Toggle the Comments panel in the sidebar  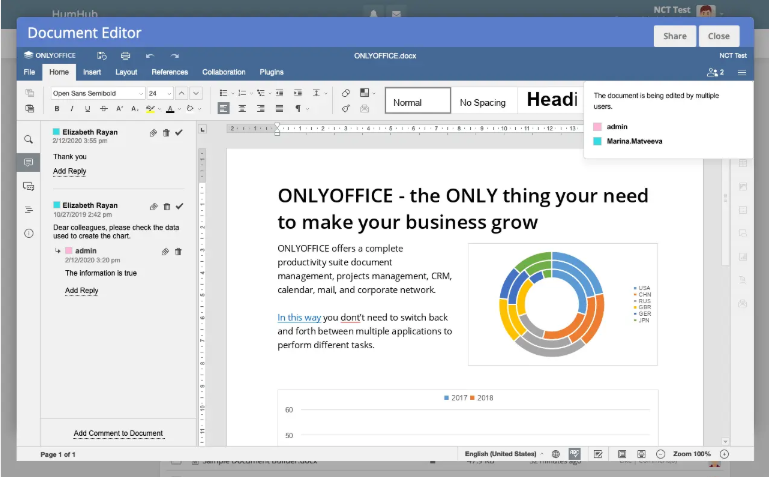[28, 162]
